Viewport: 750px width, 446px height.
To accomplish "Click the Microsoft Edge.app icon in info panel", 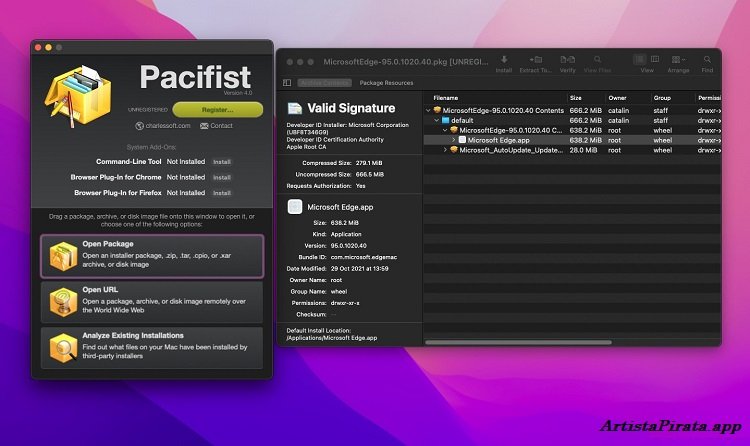I will [x=295, y=207].
